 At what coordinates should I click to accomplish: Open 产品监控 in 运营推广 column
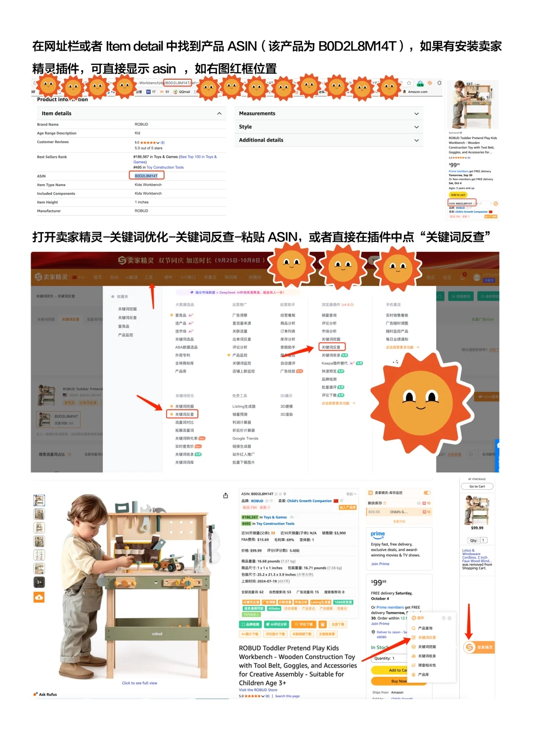(x=240, y=355)
